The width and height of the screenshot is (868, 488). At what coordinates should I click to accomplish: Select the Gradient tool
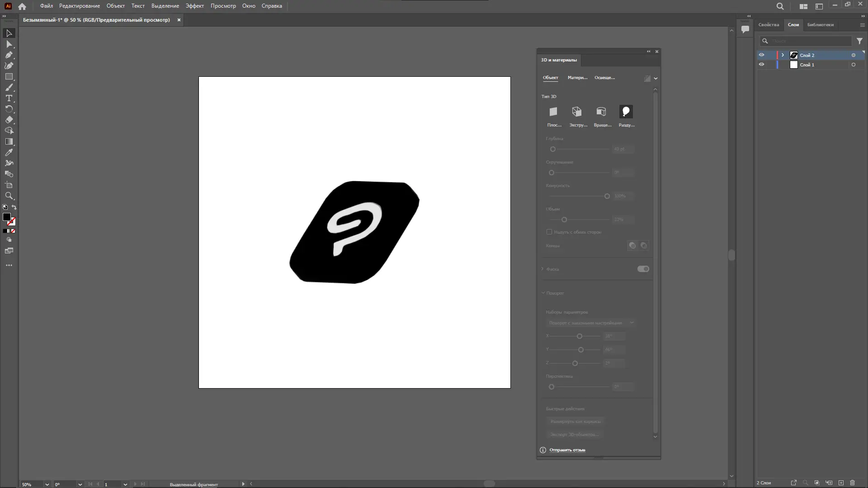9,142
